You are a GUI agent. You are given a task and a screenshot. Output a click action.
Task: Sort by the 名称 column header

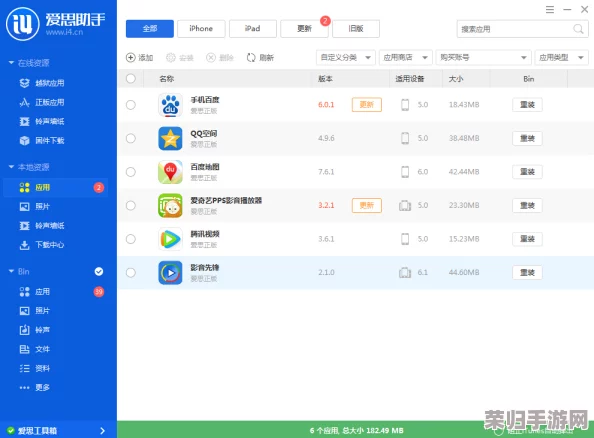(167, 79)
